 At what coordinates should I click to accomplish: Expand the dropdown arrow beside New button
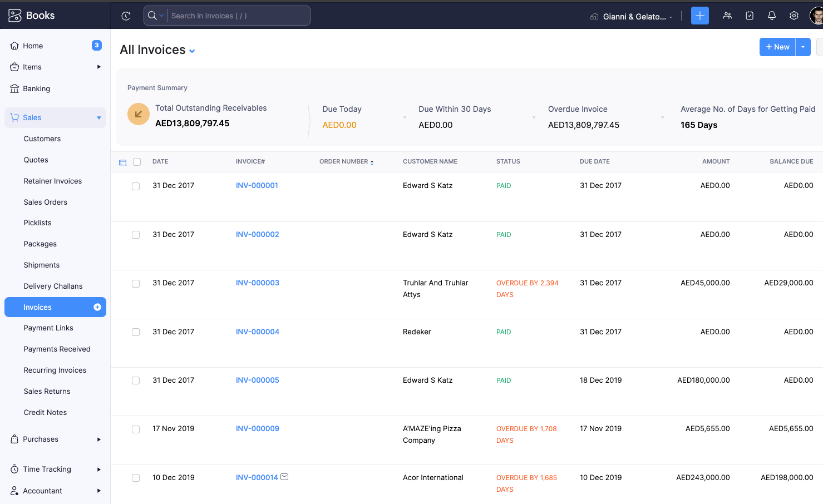[803, 47]
